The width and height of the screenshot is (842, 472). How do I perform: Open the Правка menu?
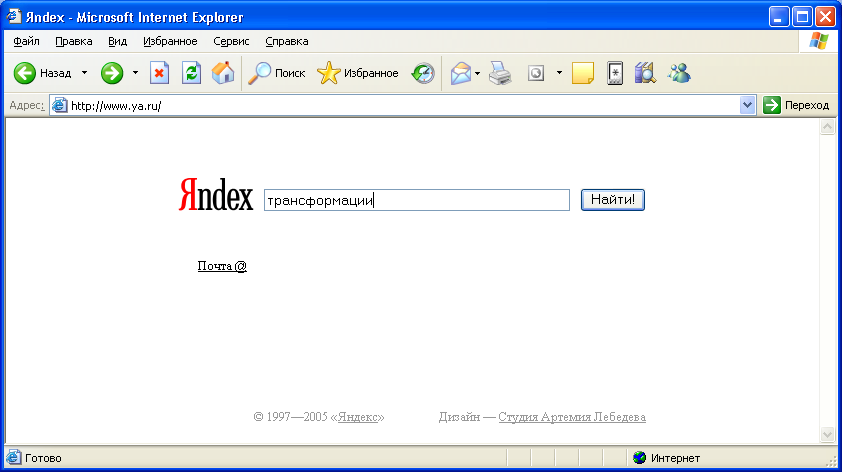(x=74, y=41)
